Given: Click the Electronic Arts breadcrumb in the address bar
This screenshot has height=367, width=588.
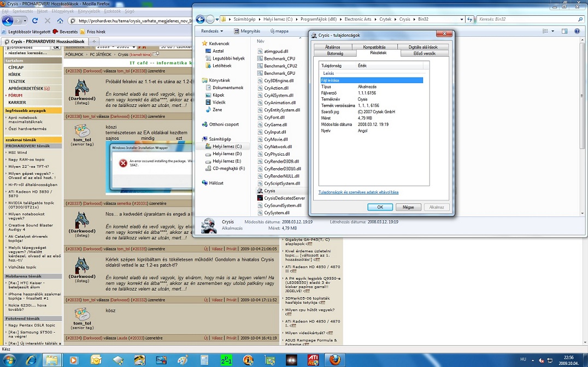Looking at the screenshot, I should click(x=358, y=19).
